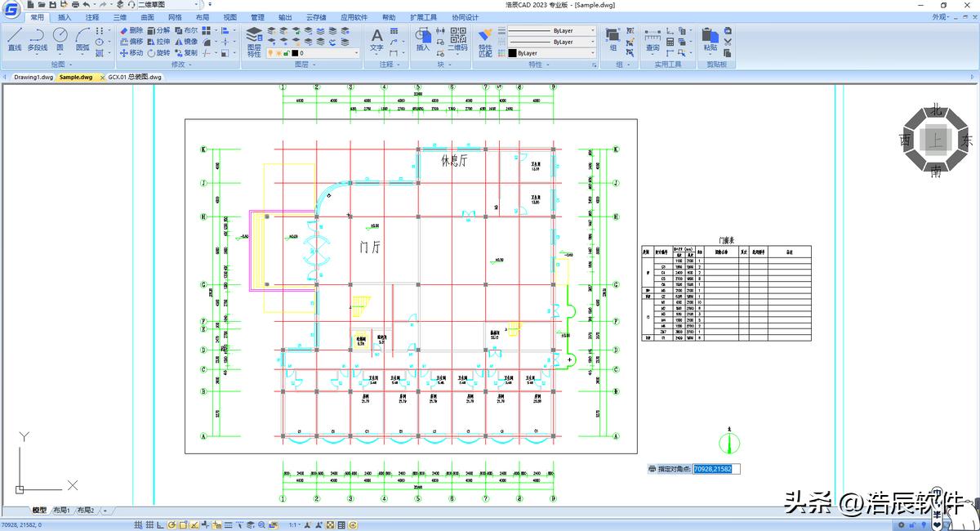Open the 注释 ribbon tab
This screenshot has width=980, height=531.
point(92,17)
